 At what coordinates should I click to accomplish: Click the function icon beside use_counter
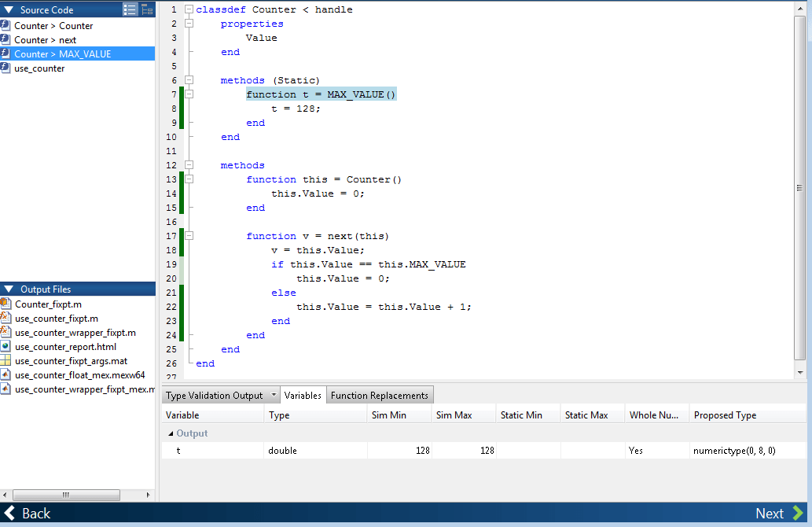(6, 68)
